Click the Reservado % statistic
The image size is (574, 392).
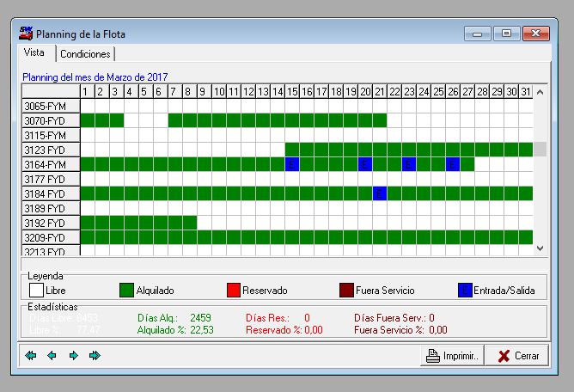tap(284, 330)
